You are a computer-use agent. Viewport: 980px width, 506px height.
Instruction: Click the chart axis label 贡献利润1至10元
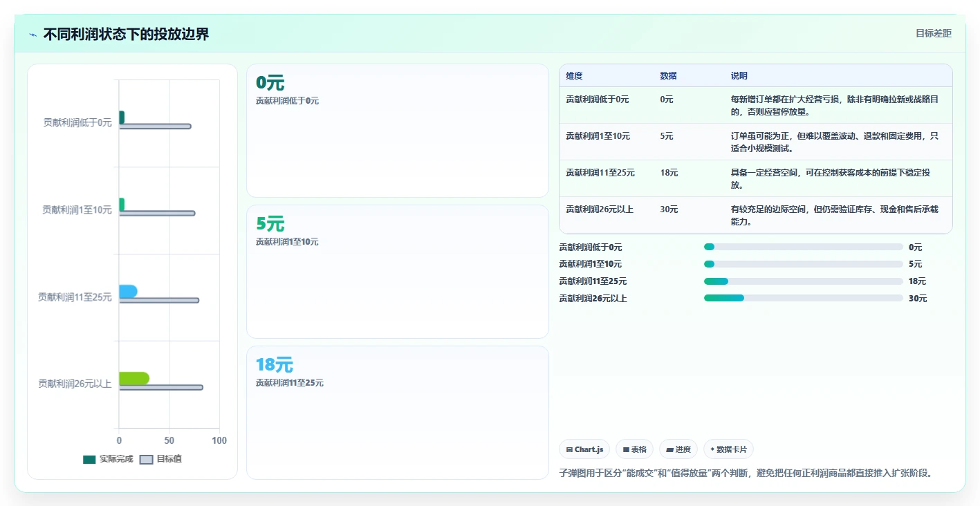tap(77, 209)
